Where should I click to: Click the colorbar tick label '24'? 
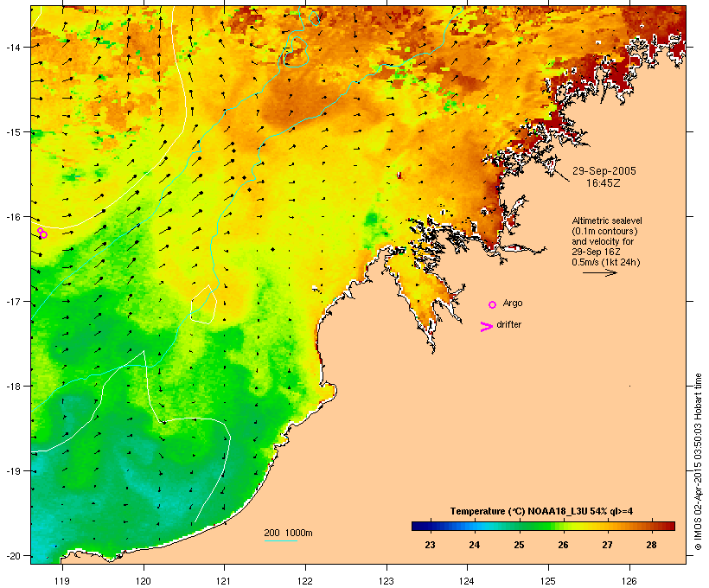point(475,545)
